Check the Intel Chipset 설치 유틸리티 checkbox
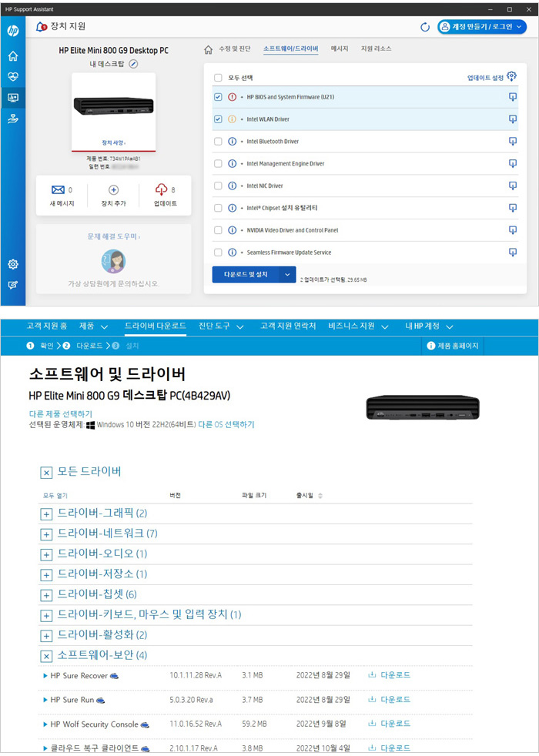The width and height of the screenshot is (539, 756). click(218, 208)
